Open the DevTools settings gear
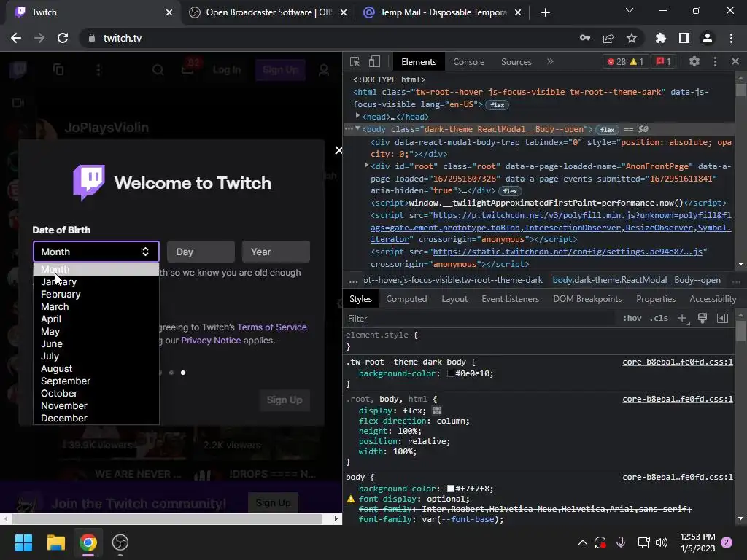 point(694,61)
